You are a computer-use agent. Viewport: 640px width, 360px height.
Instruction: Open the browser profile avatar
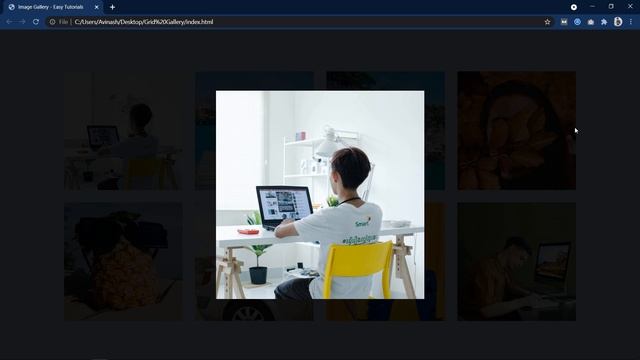(618, 22)
